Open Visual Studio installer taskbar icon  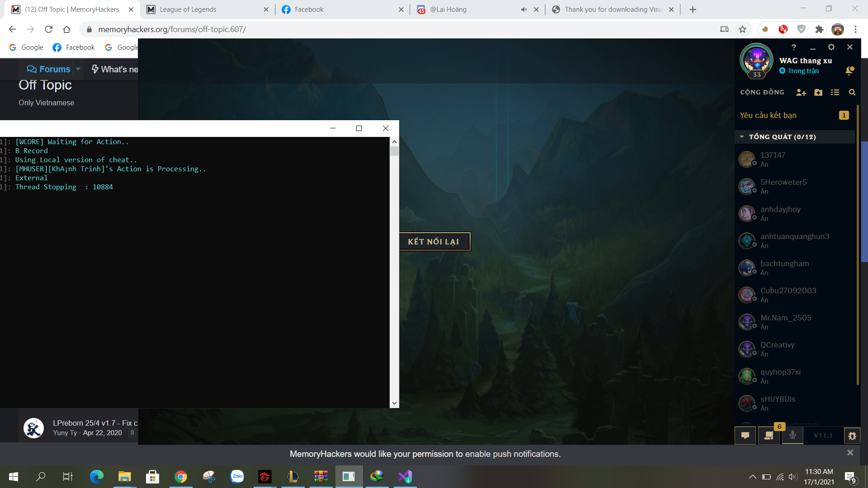pos(405,476)
